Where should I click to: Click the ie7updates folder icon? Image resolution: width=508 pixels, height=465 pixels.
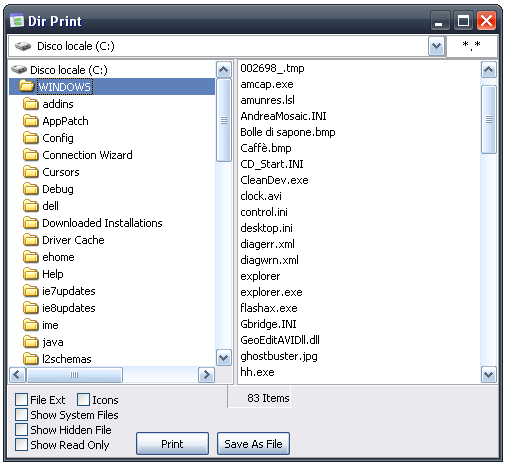(x=31, y=291)
